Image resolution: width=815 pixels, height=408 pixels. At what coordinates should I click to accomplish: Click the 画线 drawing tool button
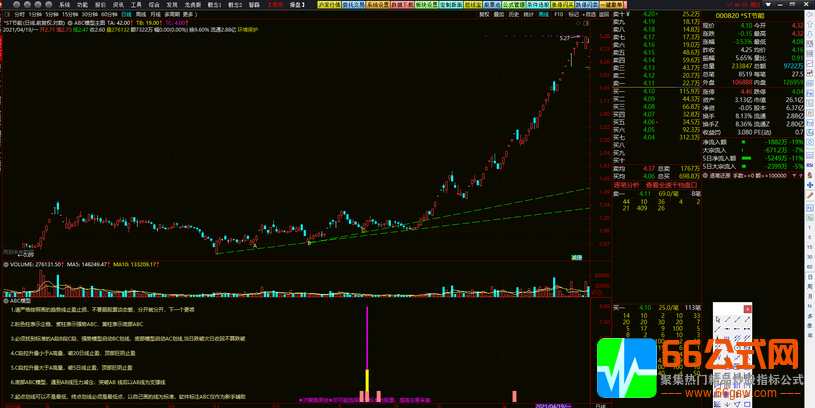point(543,16)
